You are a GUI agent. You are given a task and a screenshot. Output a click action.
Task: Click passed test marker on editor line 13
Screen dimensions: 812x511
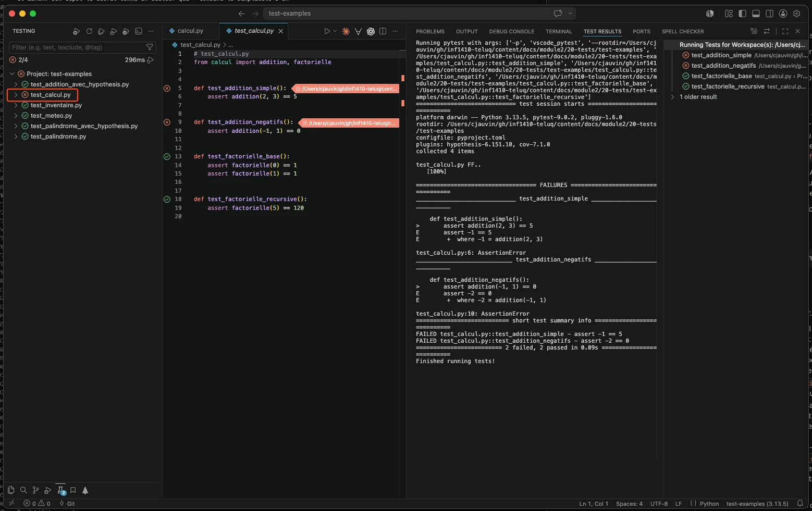click(x=167, y=156)
